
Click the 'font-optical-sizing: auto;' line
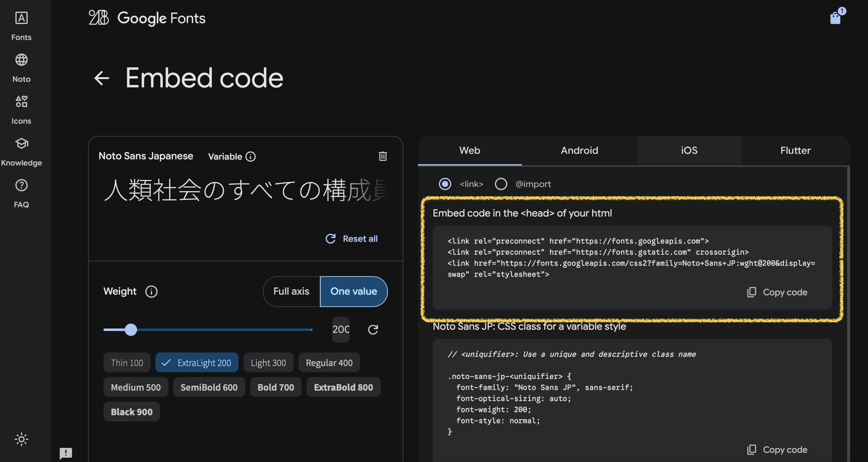(x=513, y=399)
